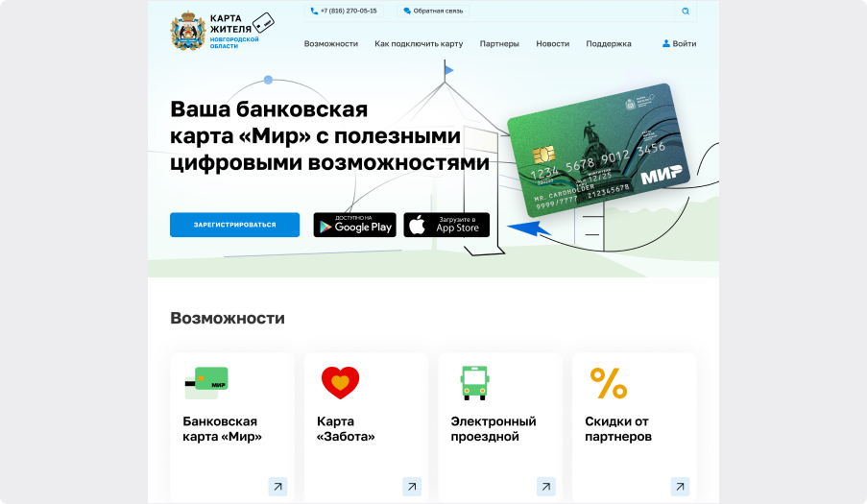The image size is (867, 504).
Task: Click the Скидки от партнеров title
Action: point(618,429)
